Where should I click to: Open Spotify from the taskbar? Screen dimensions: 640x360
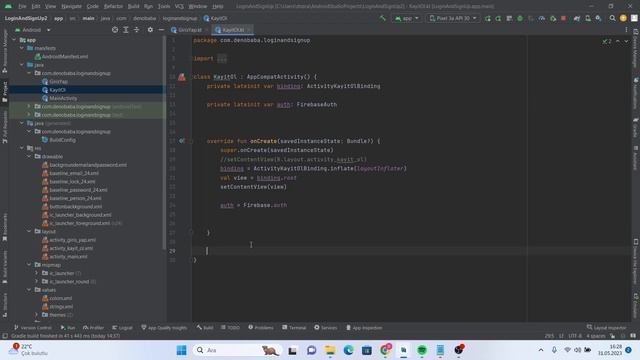[422, 350]
